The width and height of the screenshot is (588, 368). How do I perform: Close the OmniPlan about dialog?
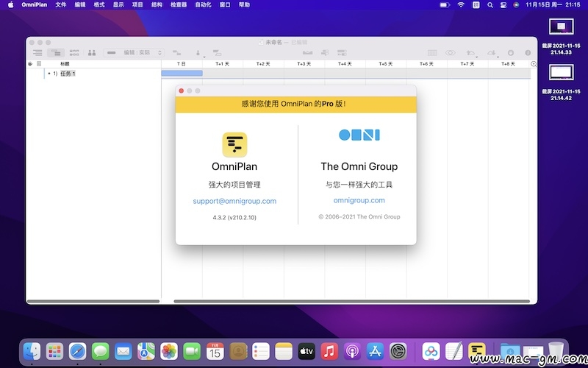click(x=182, y=91)
